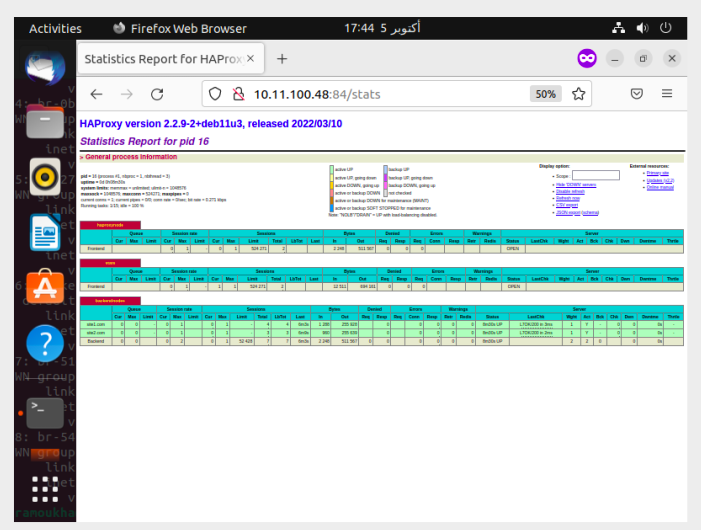Click the Disable refresh link
This screenshot has width=701, height=530.
pyautogui.click(x=570, y=191)
